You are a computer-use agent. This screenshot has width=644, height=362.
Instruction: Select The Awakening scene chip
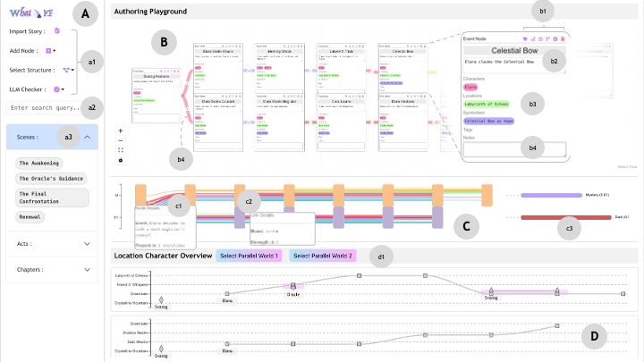(x=39, y=163)
